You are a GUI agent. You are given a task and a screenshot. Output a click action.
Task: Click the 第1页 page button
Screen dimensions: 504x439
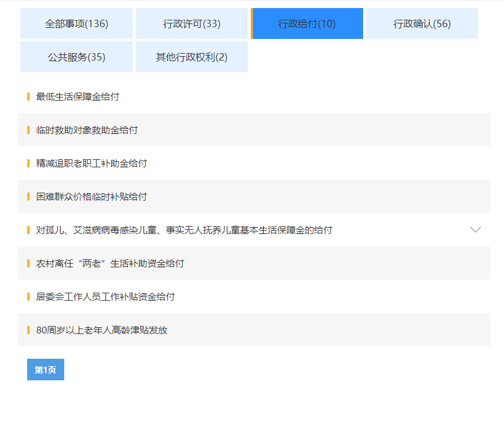click(46, 369)
